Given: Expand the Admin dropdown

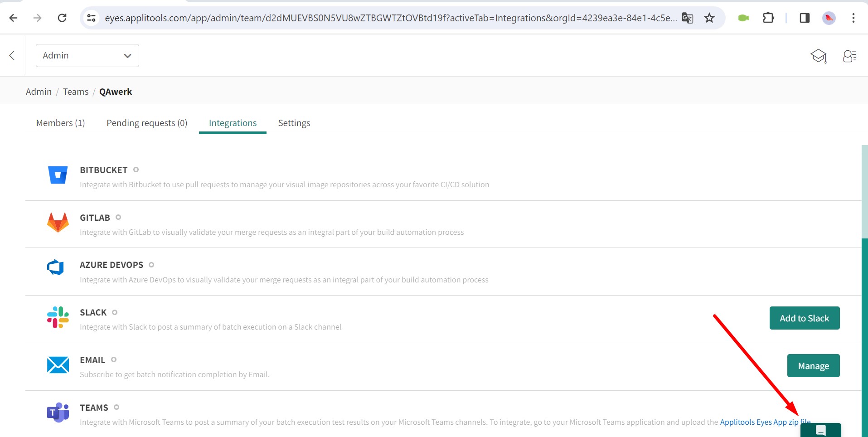Looking at the screenshot, I should [x=87, y=55].
